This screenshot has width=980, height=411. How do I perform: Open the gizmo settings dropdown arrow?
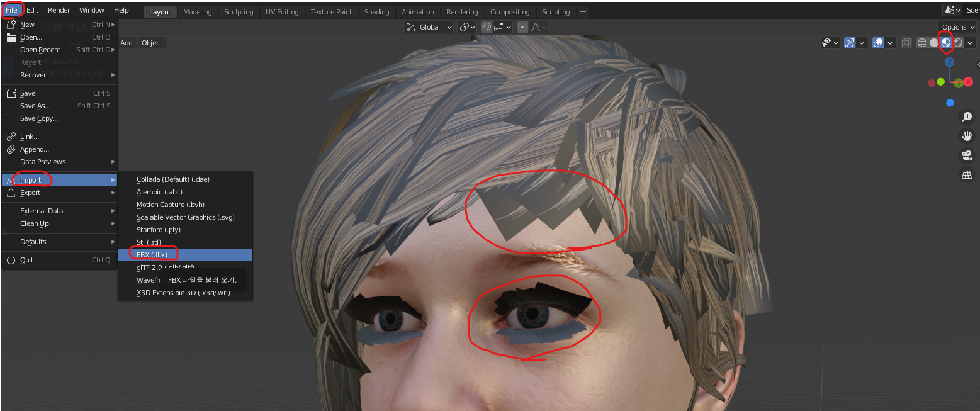pyautogui.click(x=862, y=43)
